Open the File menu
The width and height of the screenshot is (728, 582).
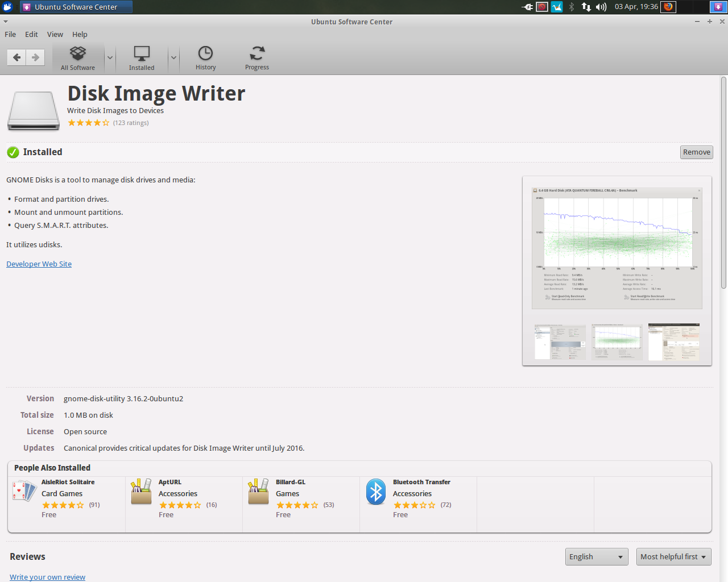[x=10, y=34]
